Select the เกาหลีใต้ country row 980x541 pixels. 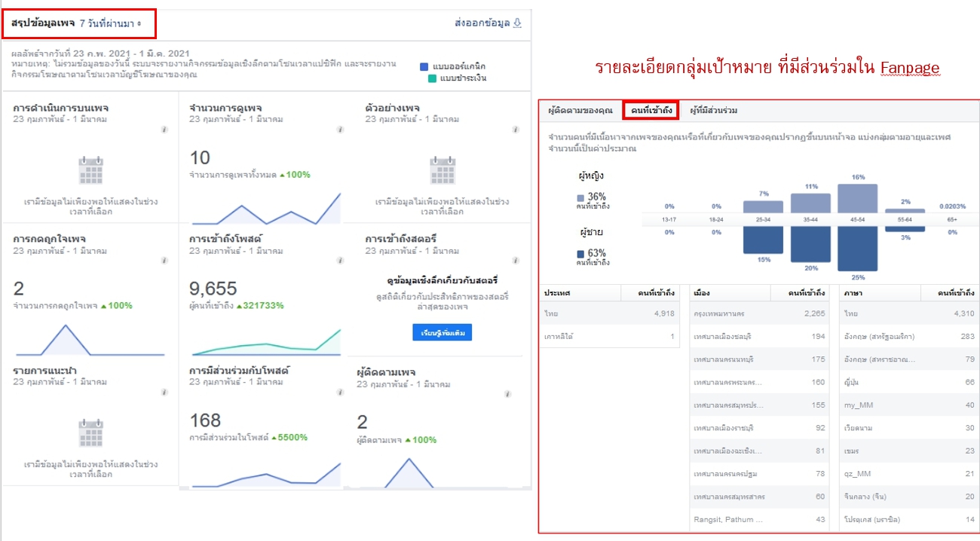pyautogui.click(x=609, y=337)
